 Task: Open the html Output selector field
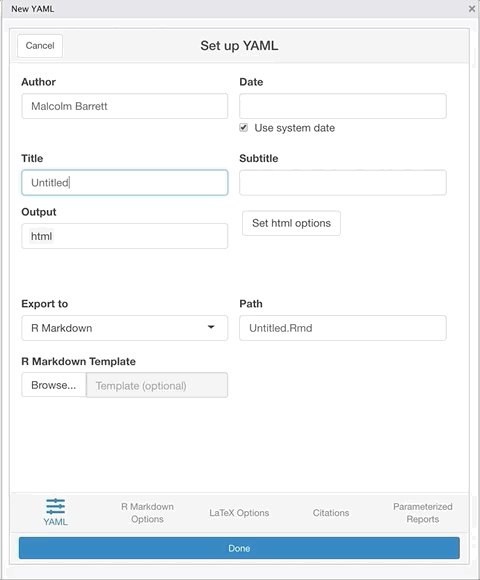tap(125, 236)
